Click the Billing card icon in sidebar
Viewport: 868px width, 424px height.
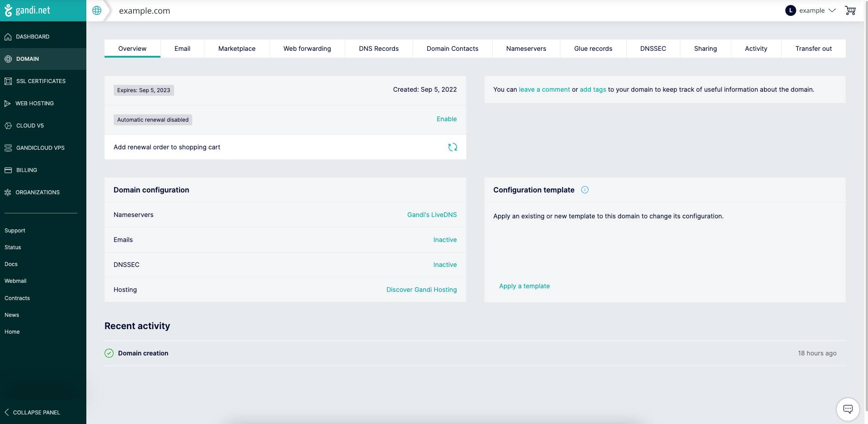tap(8, 170)
